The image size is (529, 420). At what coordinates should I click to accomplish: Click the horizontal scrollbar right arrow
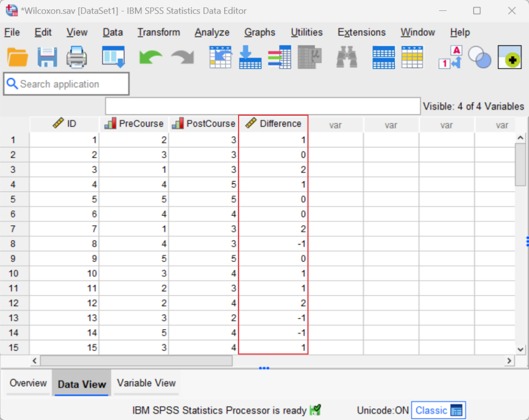point(509,361)
